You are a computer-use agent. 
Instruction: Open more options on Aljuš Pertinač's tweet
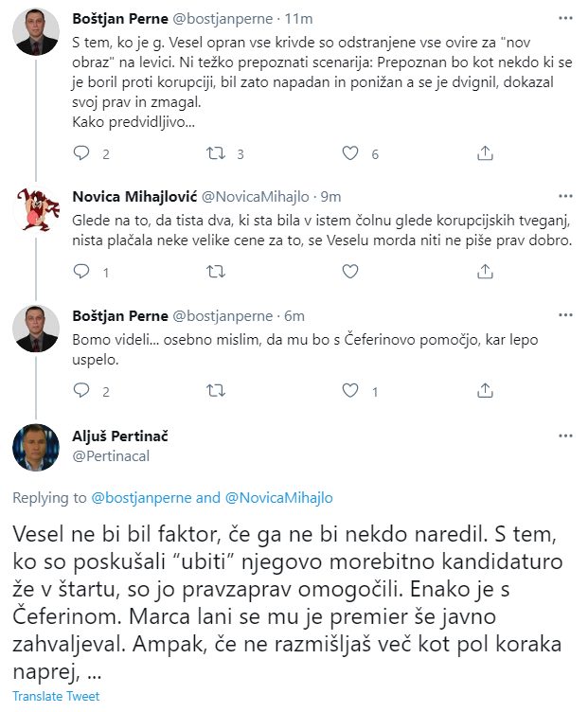tap(565, 436)
